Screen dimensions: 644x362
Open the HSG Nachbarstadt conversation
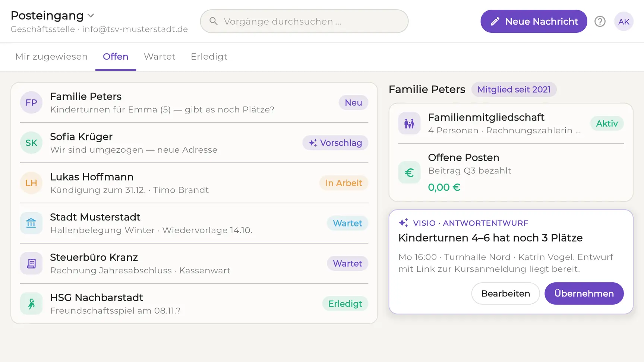point(194,304)
